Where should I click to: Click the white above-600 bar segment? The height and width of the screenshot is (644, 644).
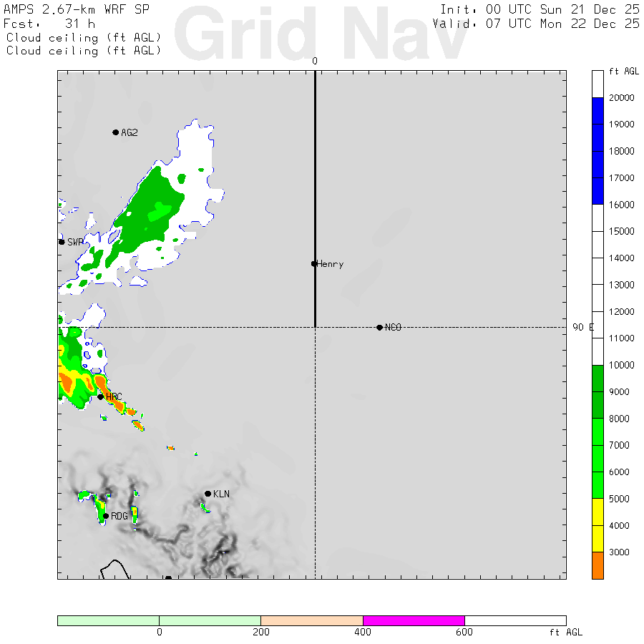point(515,620)
